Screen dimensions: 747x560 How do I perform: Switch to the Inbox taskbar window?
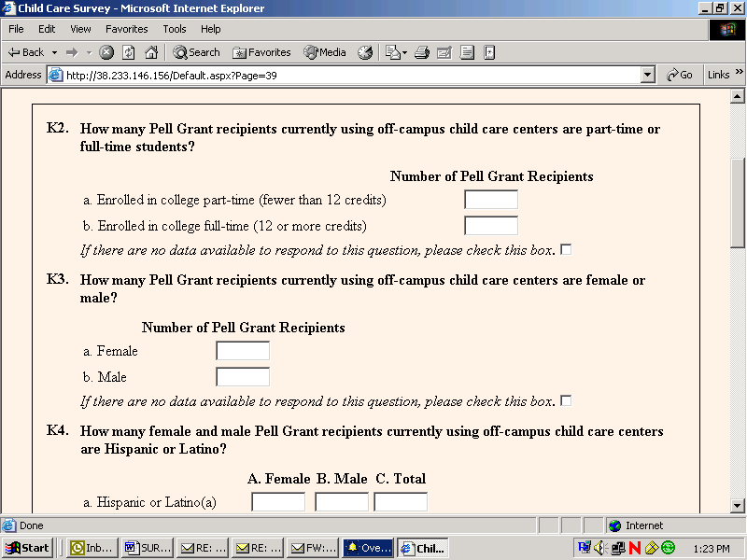point(92,548)
